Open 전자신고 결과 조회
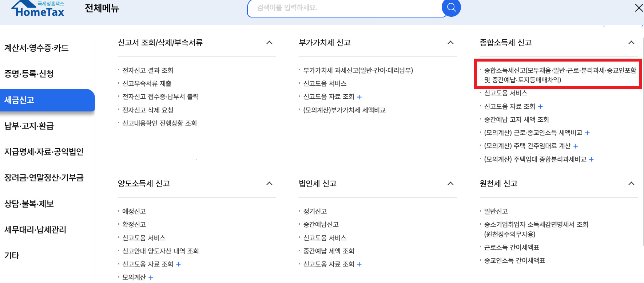The width and height of the screenshot is (644, 283). 147,70
